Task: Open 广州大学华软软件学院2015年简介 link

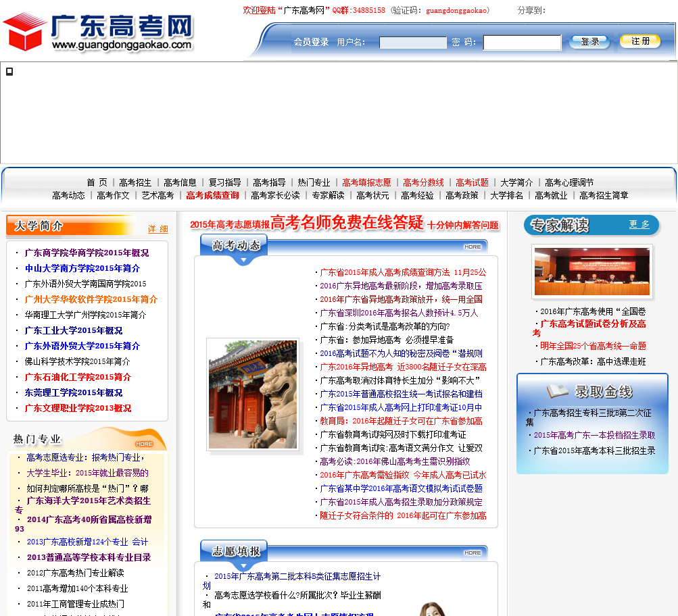Action: tap(91, 299)
